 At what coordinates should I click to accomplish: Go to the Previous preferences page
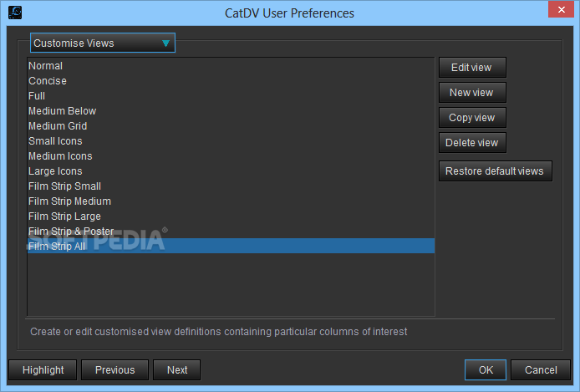[114, 369]
